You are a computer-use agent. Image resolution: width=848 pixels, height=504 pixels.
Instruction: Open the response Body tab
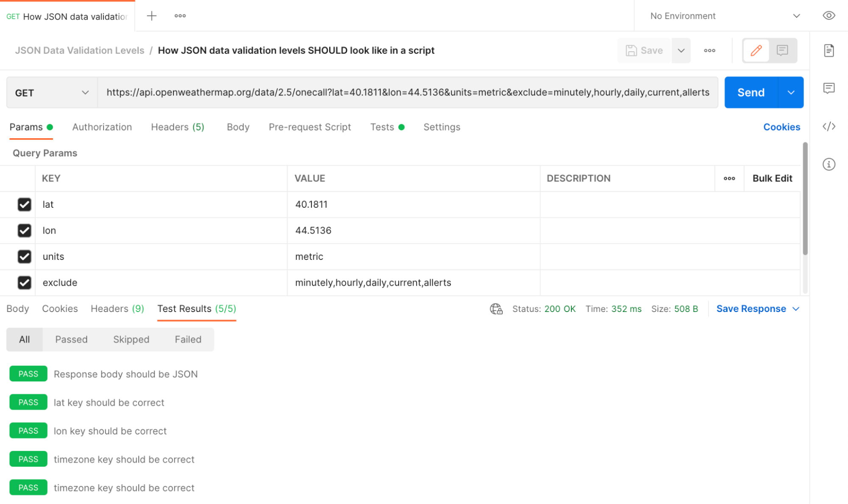click(x=18, y=309)
